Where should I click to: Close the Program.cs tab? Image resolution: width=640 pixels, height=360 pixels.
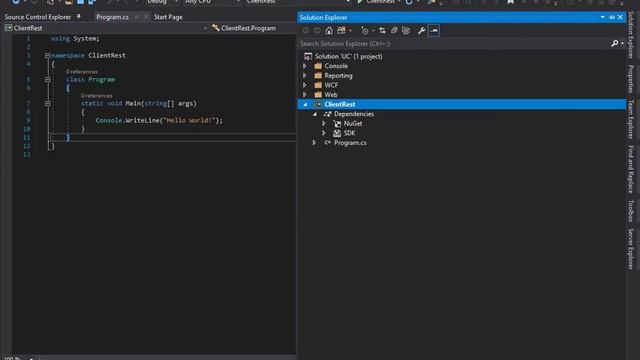(146, 17)
